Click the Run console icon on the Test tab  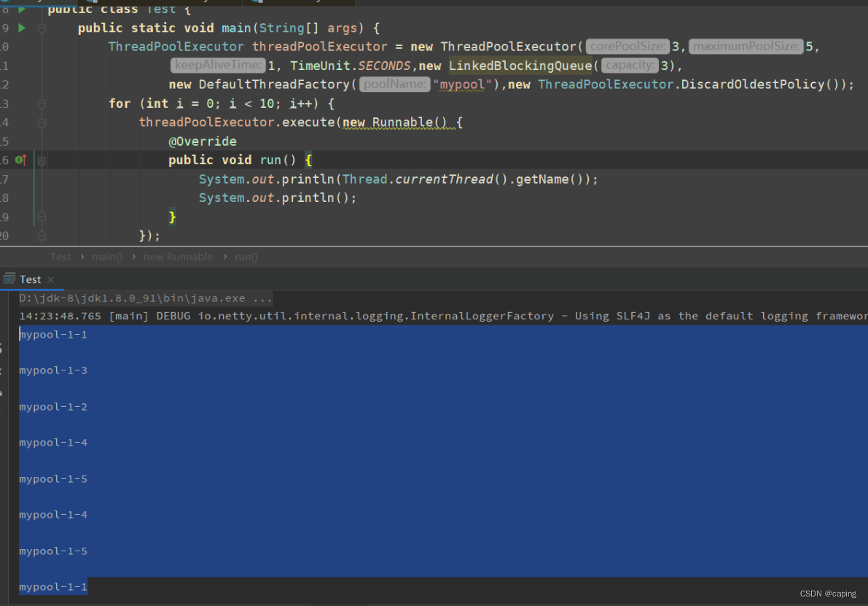(9, 279)
